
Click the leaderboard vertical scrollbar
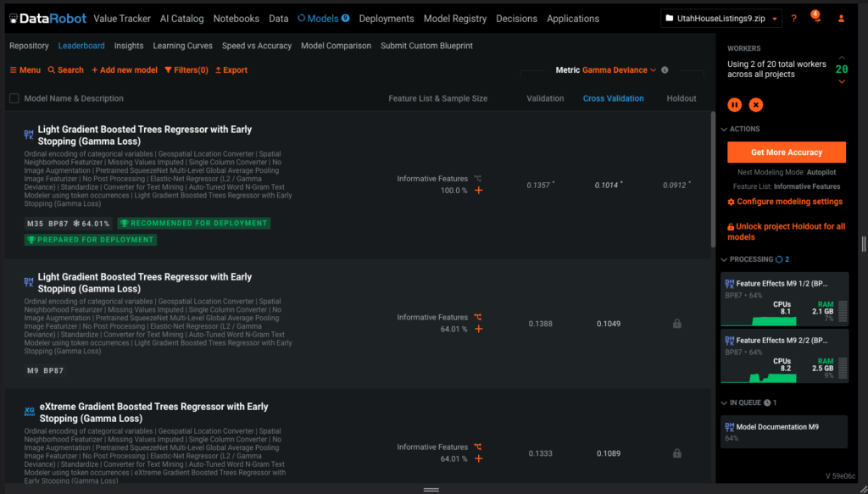point(713,180)
